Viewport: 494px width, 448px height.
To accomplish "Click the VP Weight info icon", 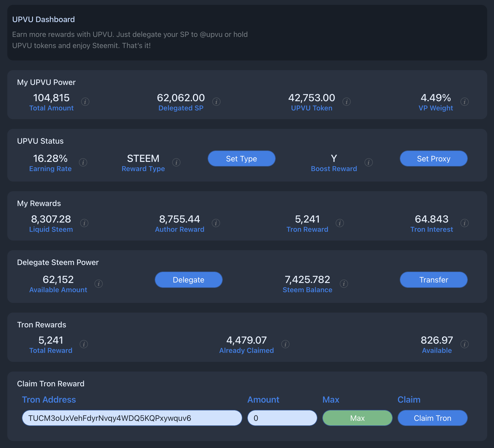I will 464,102.
